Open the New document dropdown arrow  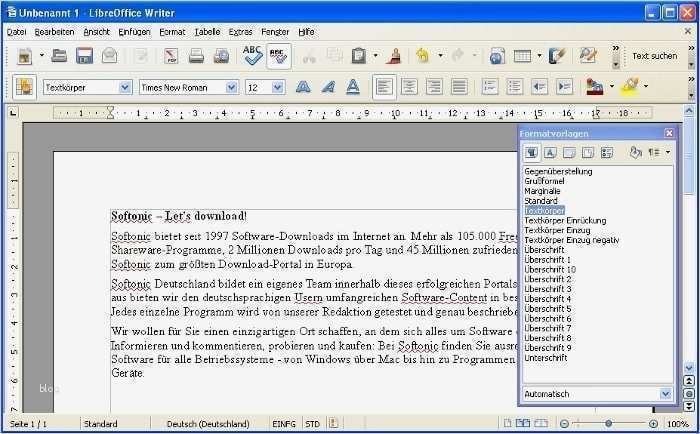coord(42,55)
